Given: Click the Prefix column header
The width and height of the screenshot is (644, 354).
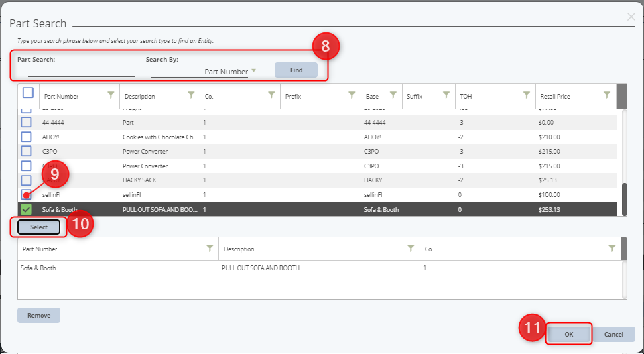Looking at the screenshot, I should (x=294, y=96).
